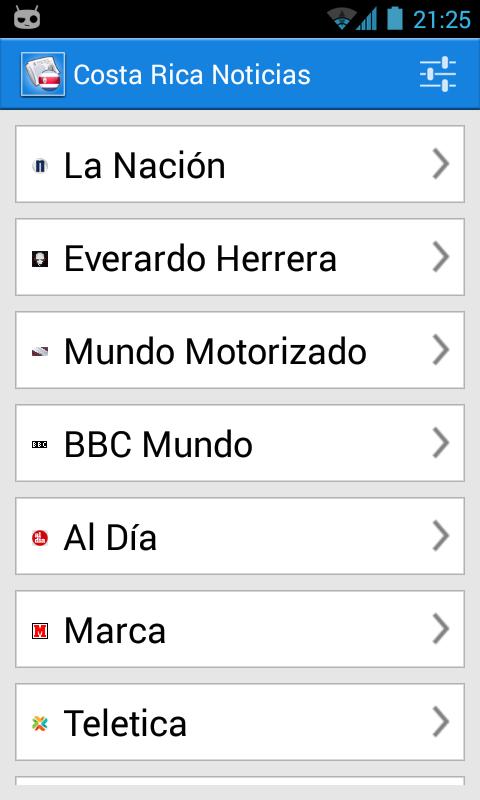The image size is (480, 800).
Task: Open the Costa Rica Noticias title
Action: pos(192,75)
